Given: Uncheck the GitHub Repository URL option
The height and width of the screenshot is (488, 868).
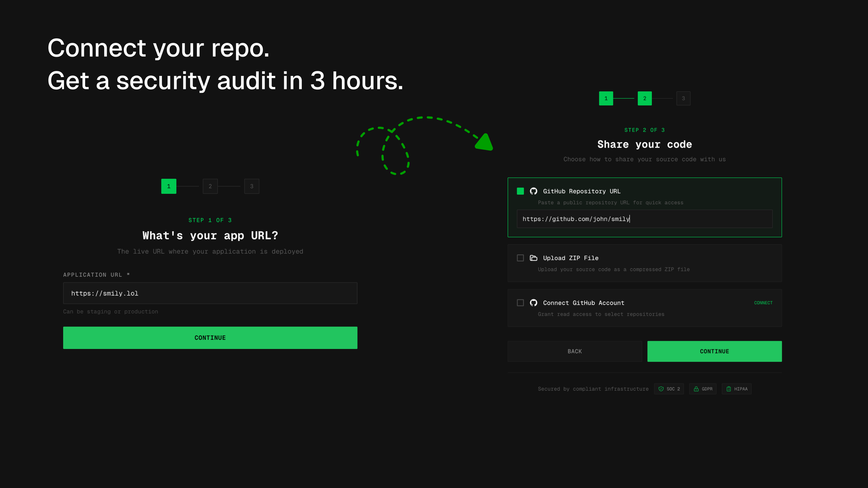Looking at the screenshot, I should coord(520,191).
